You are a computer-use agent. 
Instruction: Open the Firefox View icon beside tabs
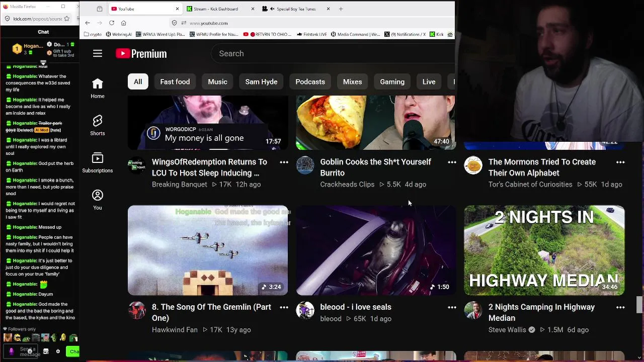coord(100,9)
